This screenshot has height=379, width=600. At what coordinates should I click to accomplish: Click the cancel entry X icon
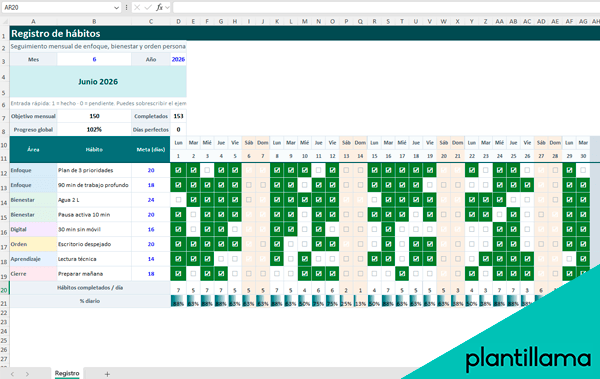(137, 7)
